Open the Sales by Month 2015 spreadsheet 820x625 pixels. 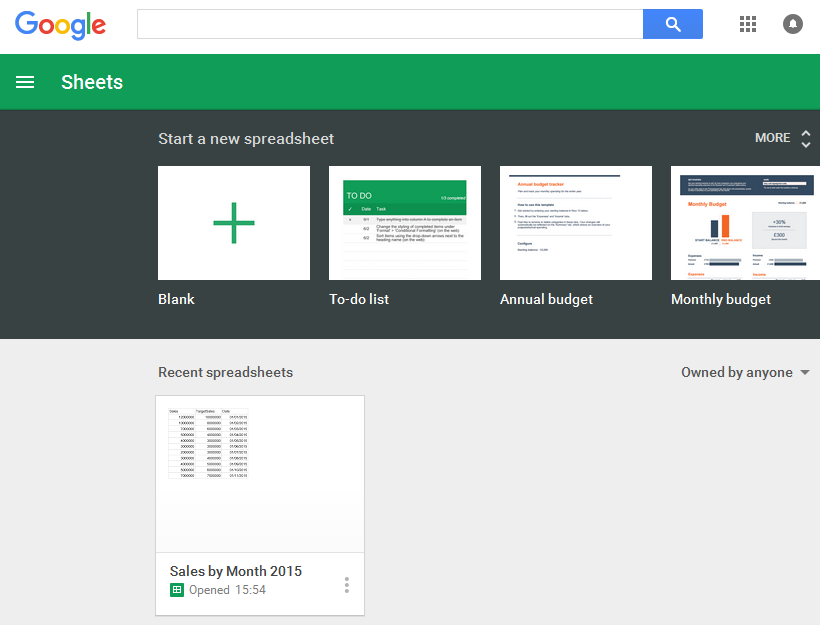click(235, 571)
